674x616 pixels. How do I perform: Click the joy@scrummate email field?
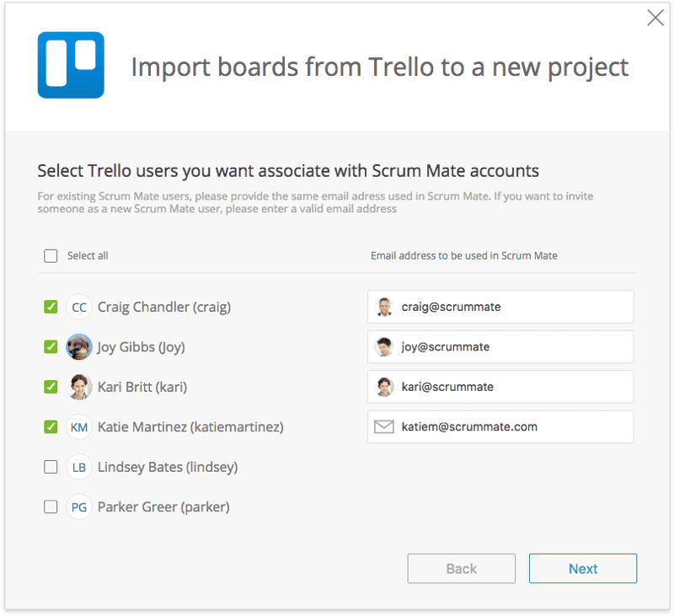coord(514,347)
